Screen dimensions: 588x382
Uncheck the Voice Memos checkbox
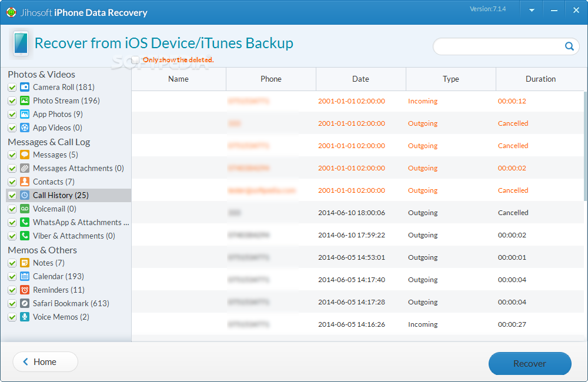tap(12, 317)
